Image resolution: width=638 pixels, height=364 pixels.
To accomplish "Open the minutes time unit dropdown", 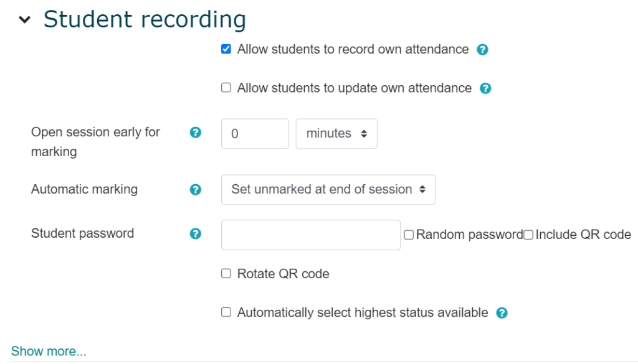I will (336, 134).
